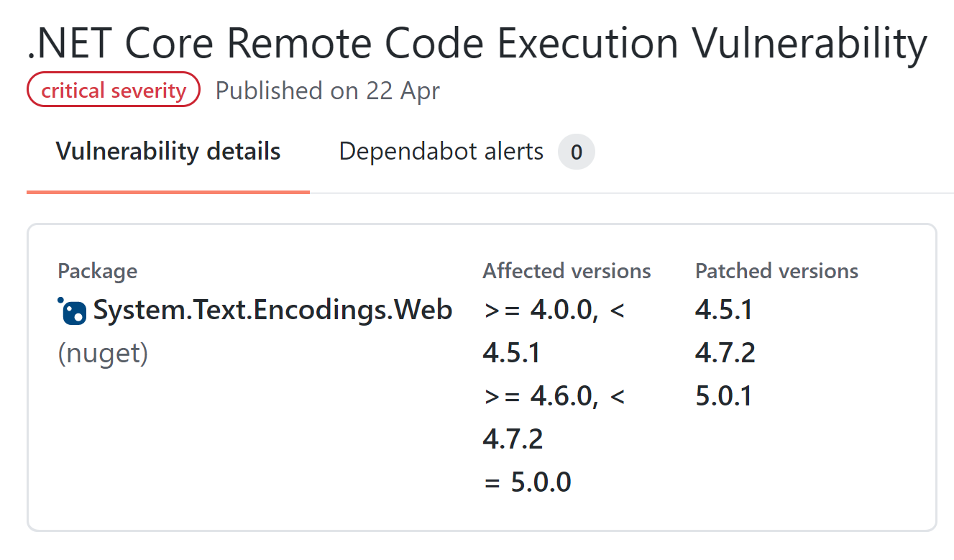Click the NuGet package icon
The height and width of the screenshot is (560, 954).
pos(72,311)
